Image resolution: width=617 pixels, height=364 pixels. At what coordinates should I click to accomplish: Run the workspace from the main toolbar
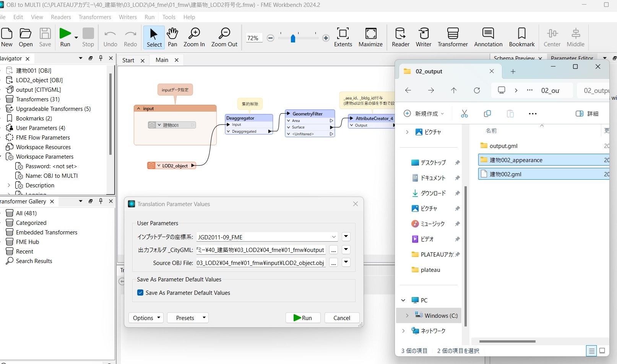pyautogui.click(x=65, y=37)
